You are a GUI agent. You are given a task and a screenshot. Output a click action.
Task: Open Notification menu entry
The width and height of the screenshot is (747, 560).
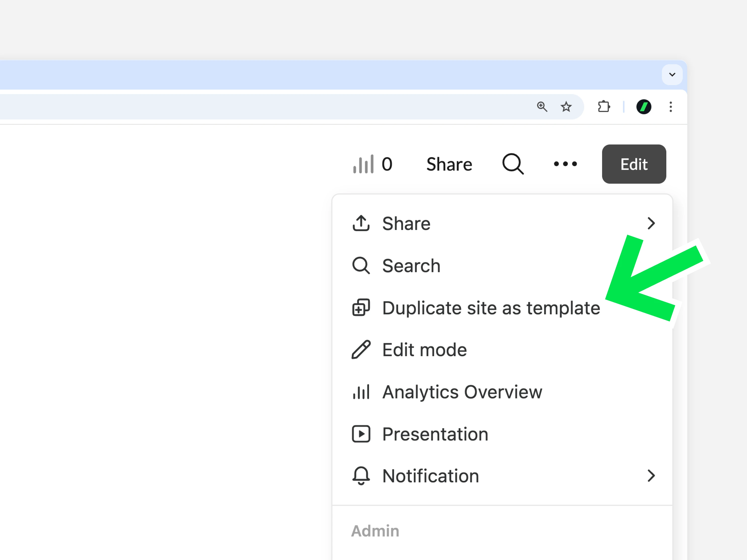click(502, 476)
